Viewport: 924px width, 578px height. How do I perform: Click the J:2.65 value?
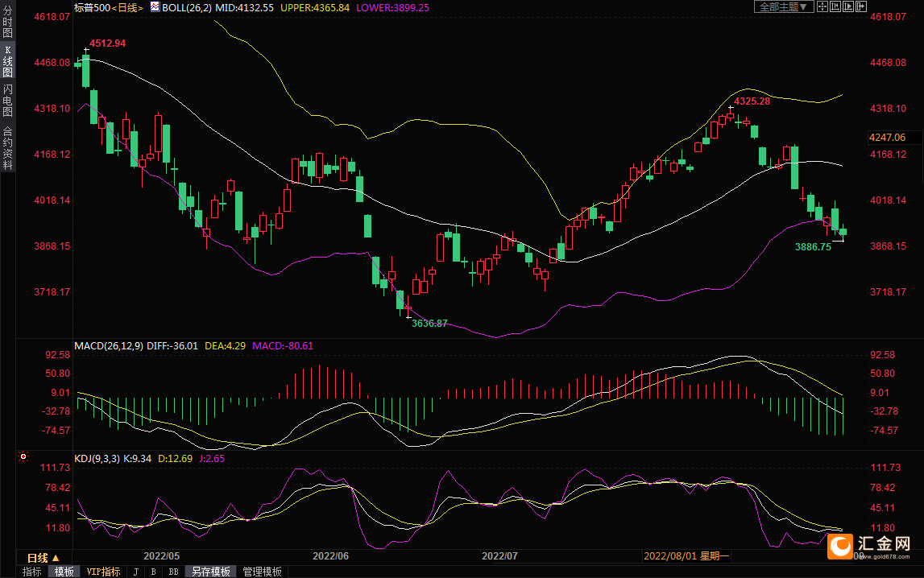click(x=212, y=459)
